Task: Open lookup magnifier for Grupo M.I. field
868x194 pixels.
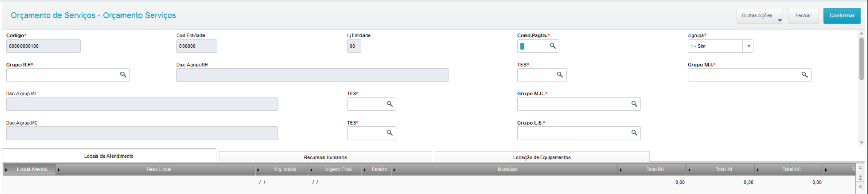Action: 804,75
